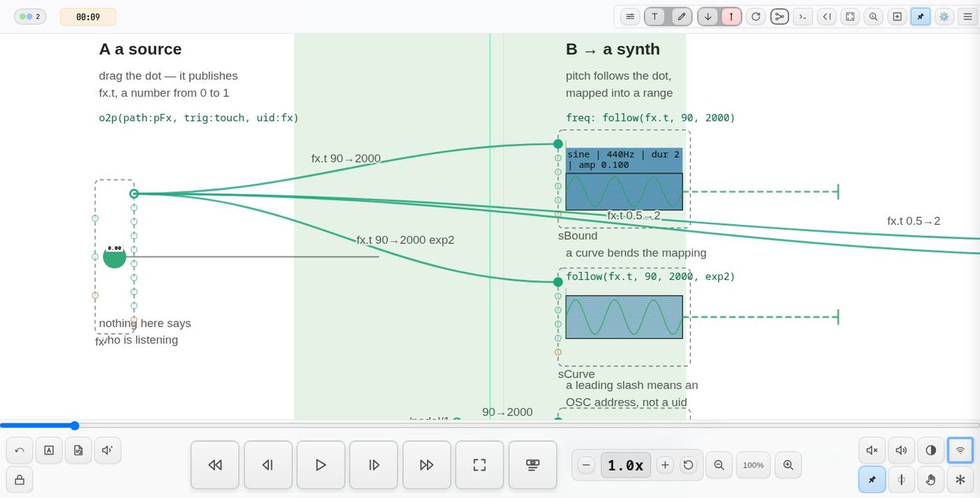Click the code 'o2p(path:pFx, trig:touch, uid:fx)'
The width and height of the screenshot is (980, 498).
tap(199, 118)
